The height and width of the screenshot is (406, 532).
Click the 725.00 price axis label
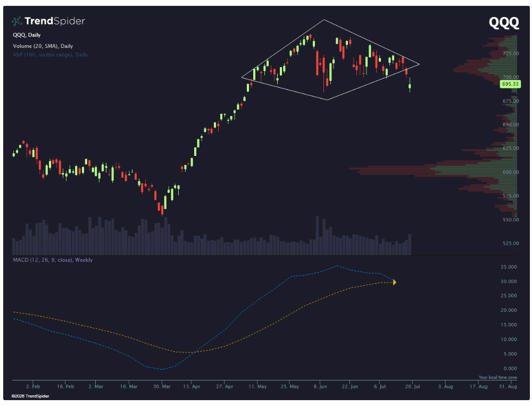tap(511, 54)
